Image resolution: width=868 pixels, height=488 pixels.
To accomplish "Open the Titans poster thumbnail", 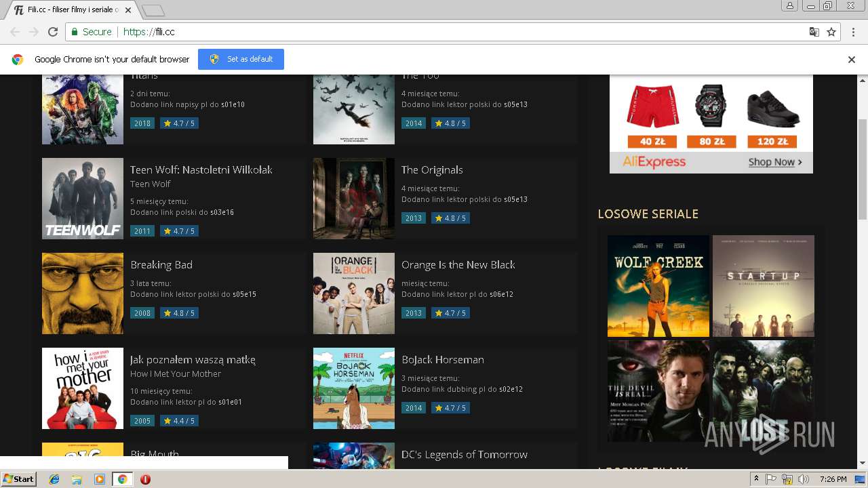I will (83, 109).
